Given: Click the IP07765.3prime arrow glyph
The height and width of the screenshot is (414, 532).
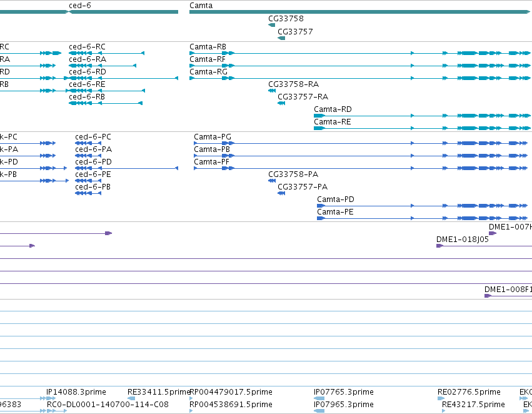Looking at the screenshot, I should pos(319,398).
